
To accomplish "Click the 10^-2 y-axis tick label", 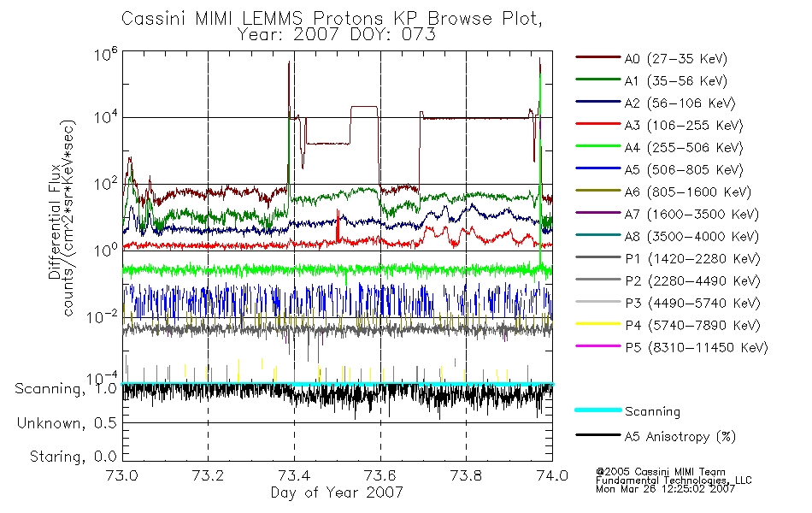I will click(x=102, y=316).
